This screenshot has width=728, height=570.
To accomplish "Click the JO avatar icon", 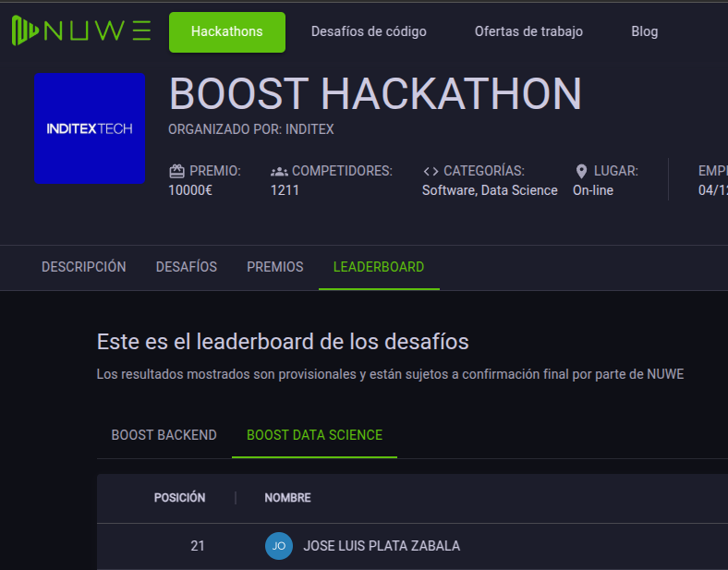I will pos(279,546).
